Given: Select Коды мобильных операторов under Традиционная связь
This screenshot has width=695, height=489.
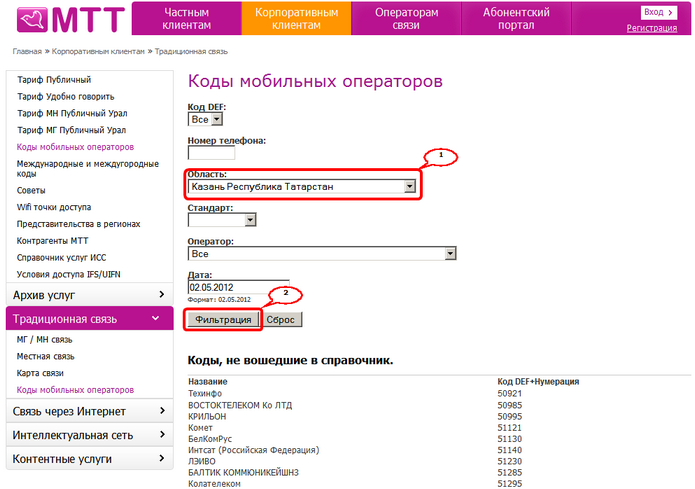Looking at the screenshot, I should (x=75, y=390).
